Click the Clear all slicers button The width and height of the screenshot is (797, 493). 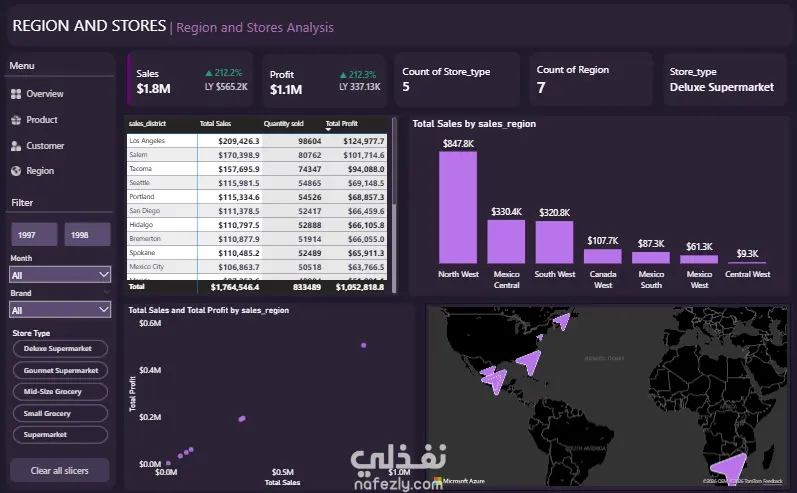click(59, 471)
